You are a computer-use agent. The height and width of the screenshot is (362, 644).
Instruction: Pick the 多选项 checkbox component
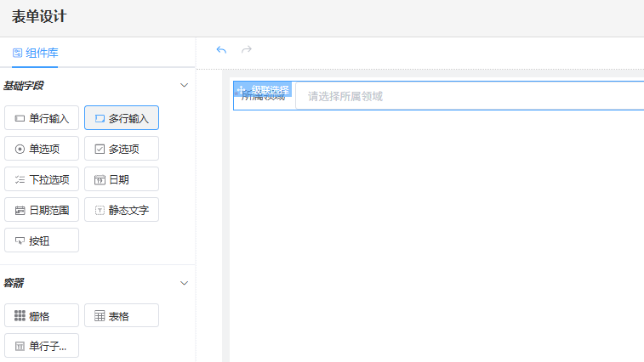[x=122, y=149]
